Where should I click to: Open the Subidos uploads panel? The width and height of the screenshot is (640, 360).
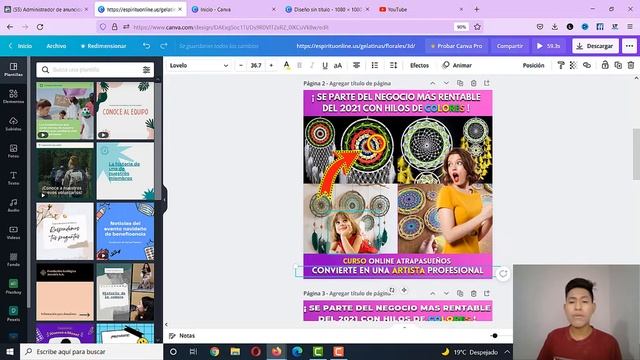(x=13, y=124)
